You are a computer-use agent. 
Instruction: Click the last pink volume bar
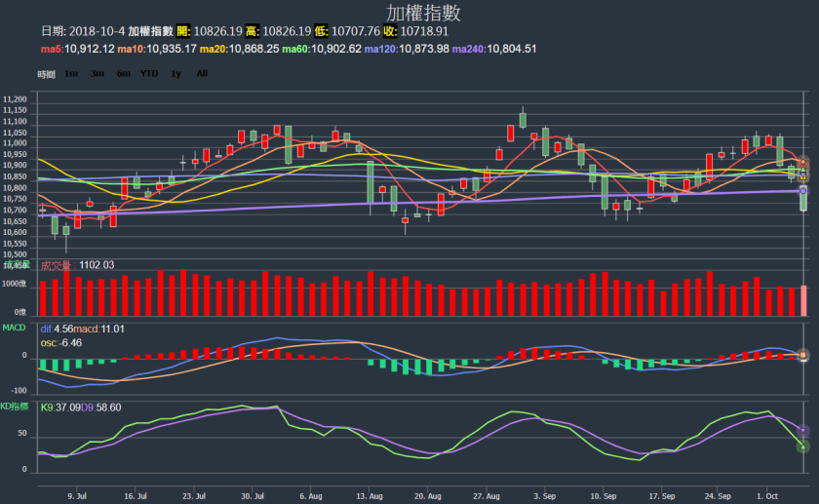click(x=803, y=300)
